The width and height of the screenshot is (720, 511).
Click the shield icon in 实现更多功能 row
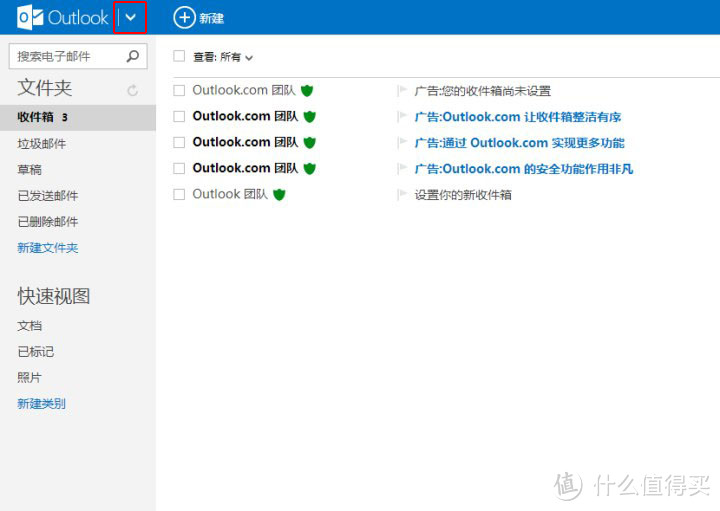310,142
